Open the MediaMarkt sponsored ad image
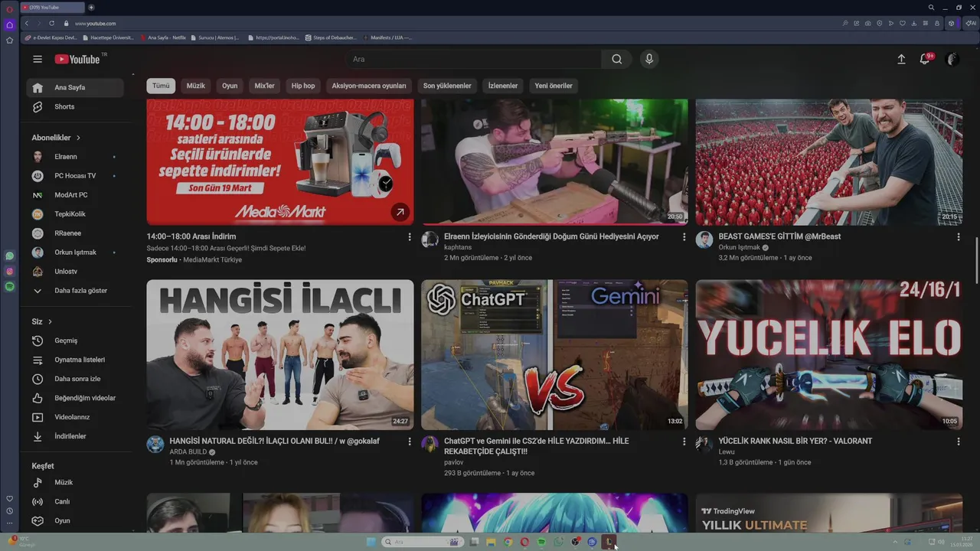980x551 pixels. 280,162
